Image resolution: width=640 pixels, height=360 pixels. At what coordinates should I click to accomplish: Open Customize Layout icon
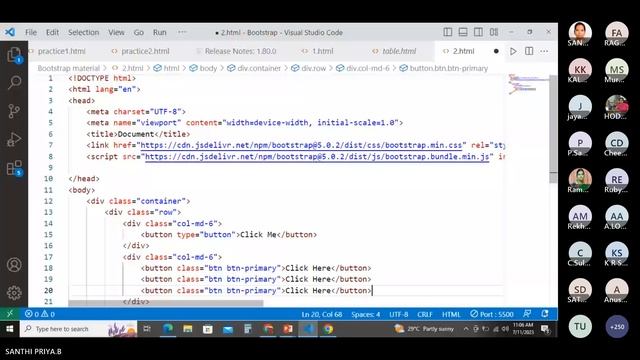point(494,32)
